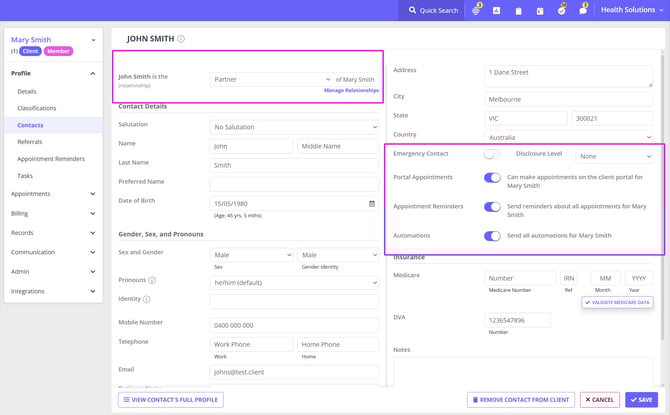Open Date of Birth calendar picker icon
The width and height of the screenshot is (670, 415).
[371, 203]
